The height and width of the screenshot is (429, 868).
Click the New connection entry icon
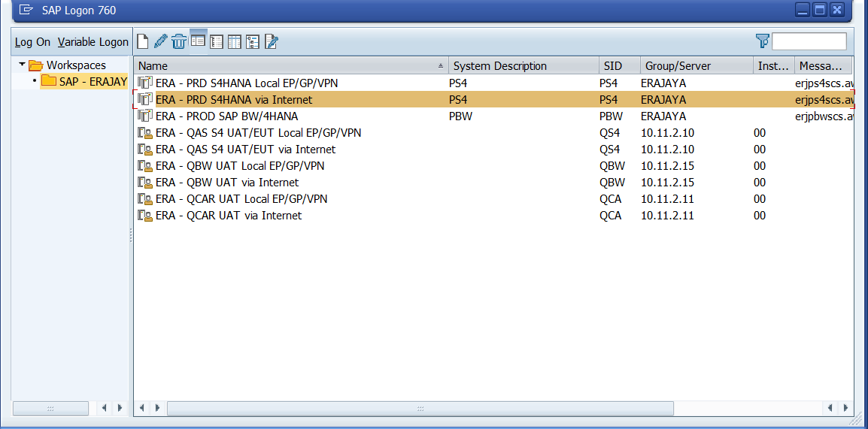[142, 41]
